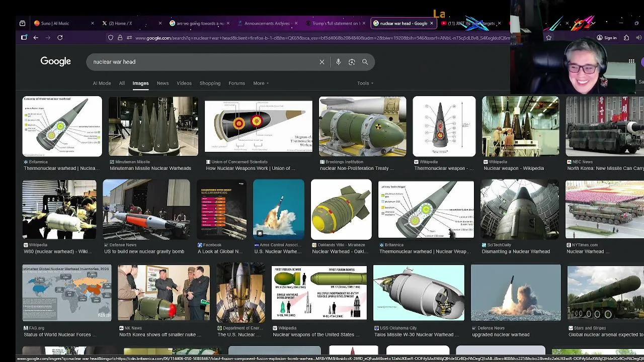Close the Announcements Archives tab
Screen dimensions: 644x362
pos(296,23)
